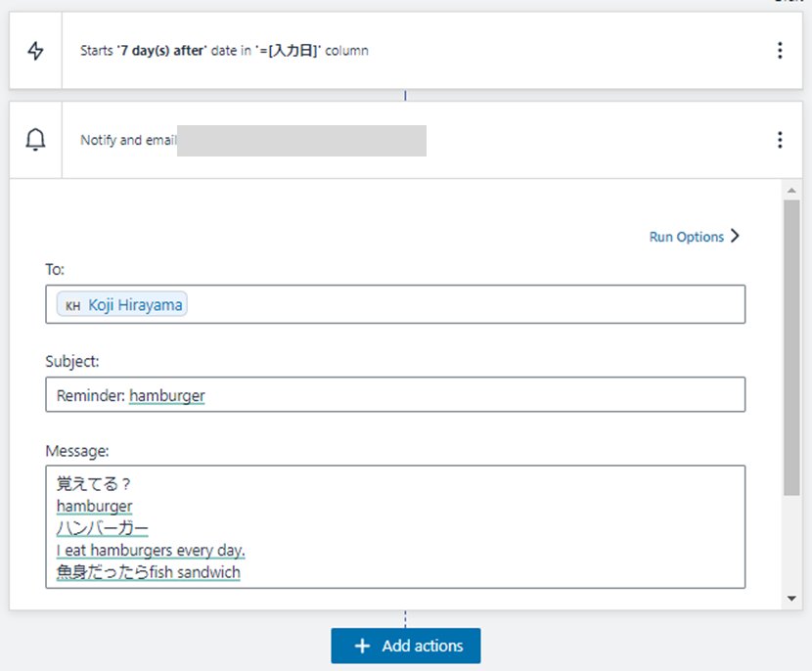Click the bell notification icon
Viewport: 812px width, 671px height.
(x=35, y=140)
